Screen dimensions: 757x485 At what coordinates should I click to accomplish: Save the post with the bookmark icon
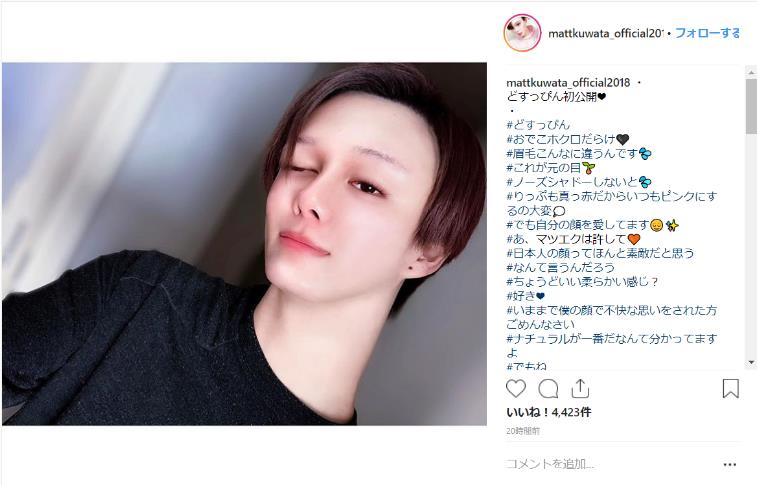(730, 388)
